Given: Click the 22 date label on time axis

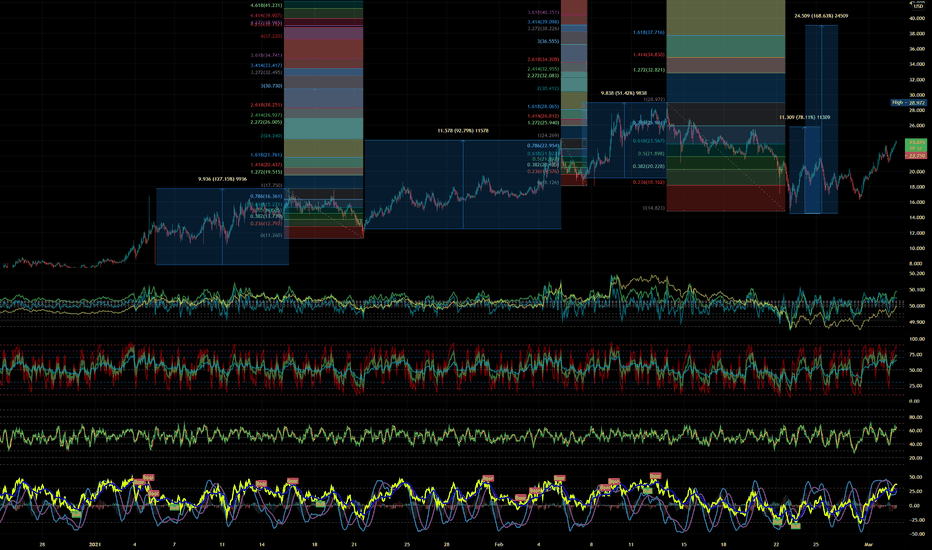Looking at the screenshot, I should (x=776, y=544).
